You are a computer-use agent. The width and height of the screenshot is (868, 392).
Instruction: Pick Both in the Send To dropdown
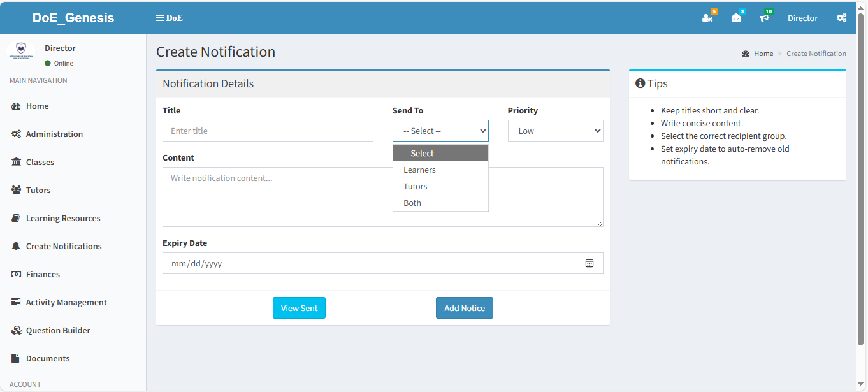coord(412,203)
